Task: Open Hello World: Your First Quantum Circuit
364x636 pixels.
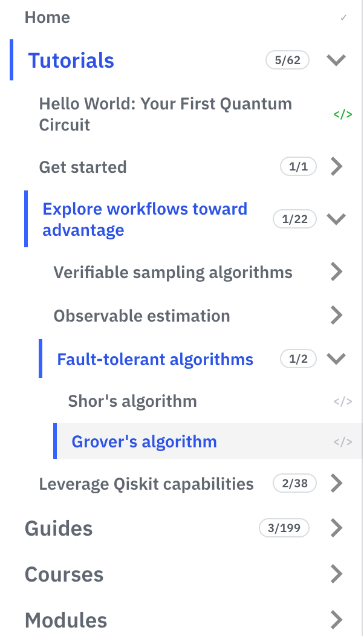Action: coord(166,114)
